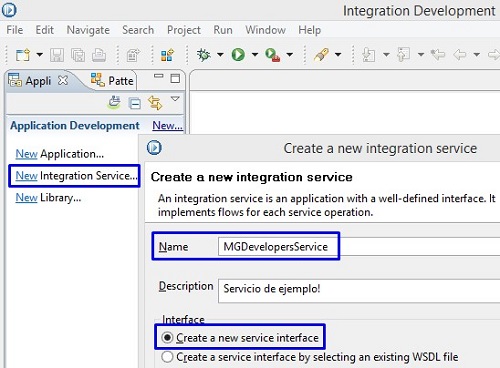Screen dimensions: 500x368
Task: Open the Edit menu
Action: [x=44, y=30]
